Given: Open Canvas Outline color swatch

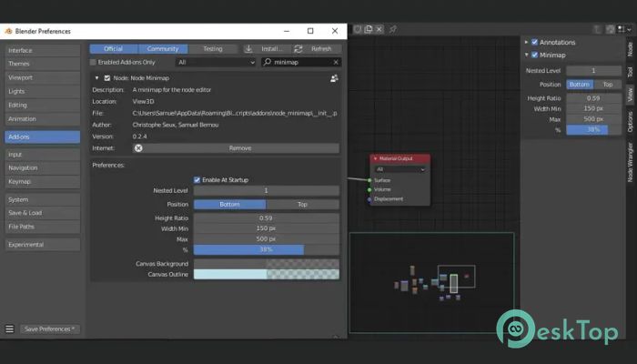Looking at the screenshot, I should click(266, 274).
